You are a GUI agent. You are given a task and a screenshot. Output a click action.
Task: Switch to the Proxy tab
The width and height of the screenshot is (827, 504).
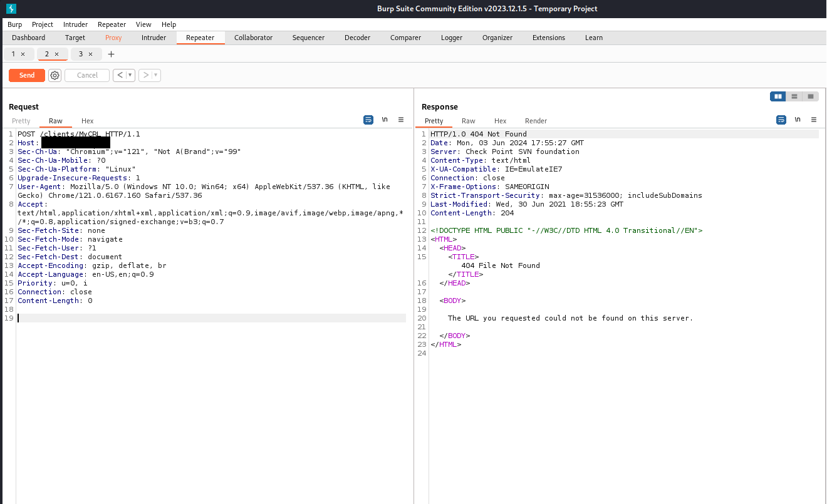click(x=113, y=38)
